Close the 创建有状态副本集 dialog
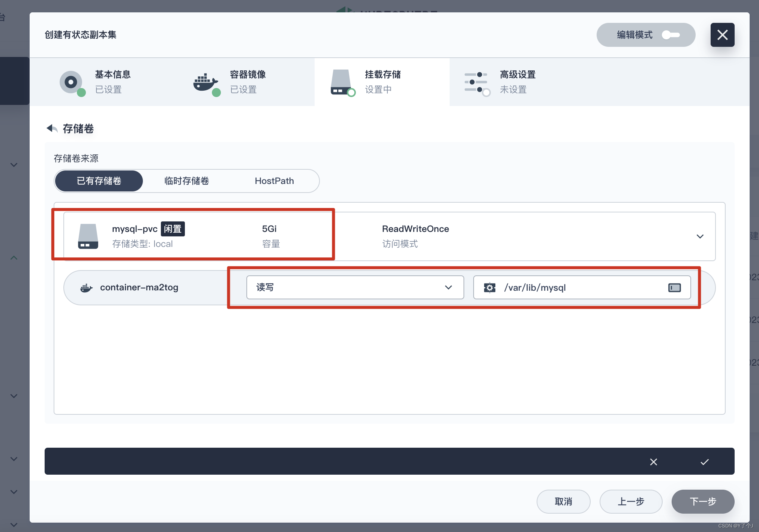This screenshot has height=532, width=759. (722, 35)
